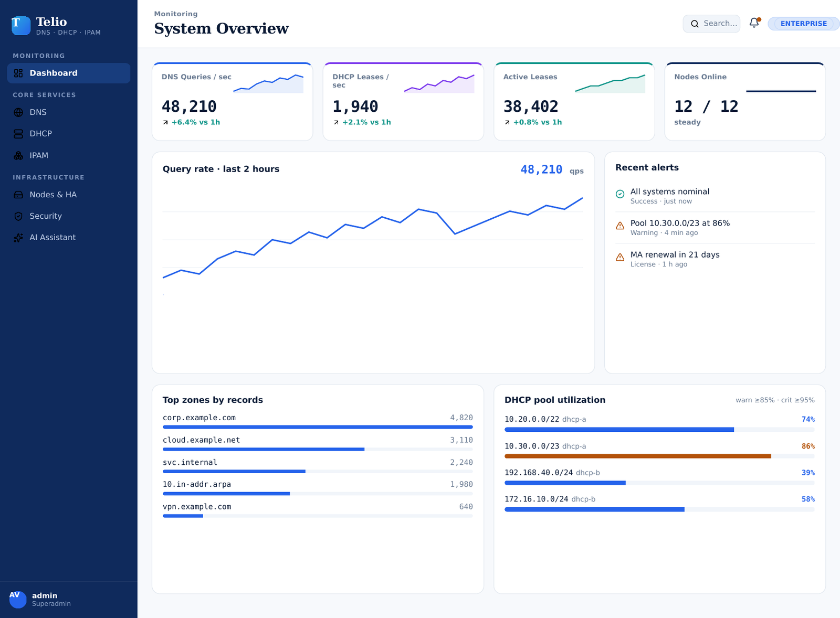The image size is (840, 618).
Task: Click the warning triangle beside Pool 10.30.0.0/23 alert
Action: pos(620,226)
